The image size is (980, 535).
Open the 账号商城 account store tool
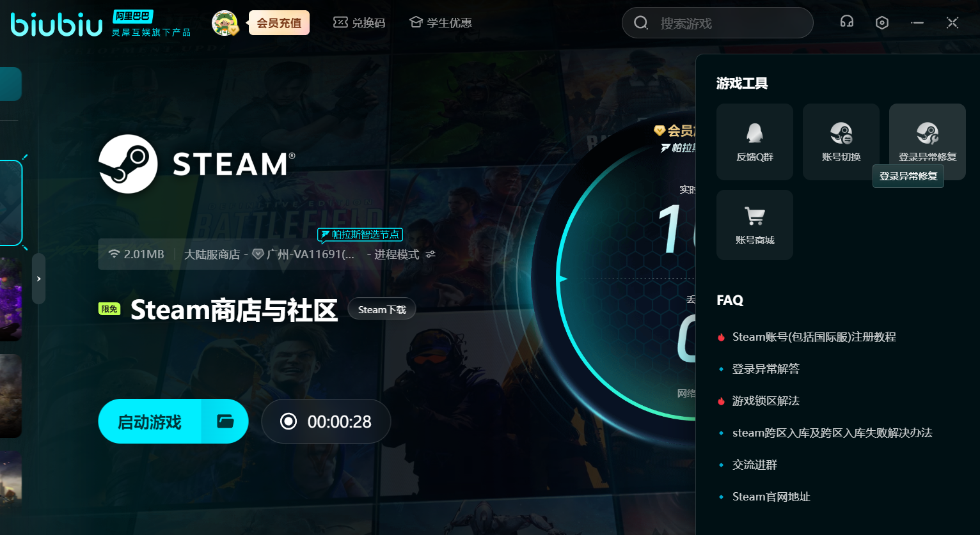[755, 225]
